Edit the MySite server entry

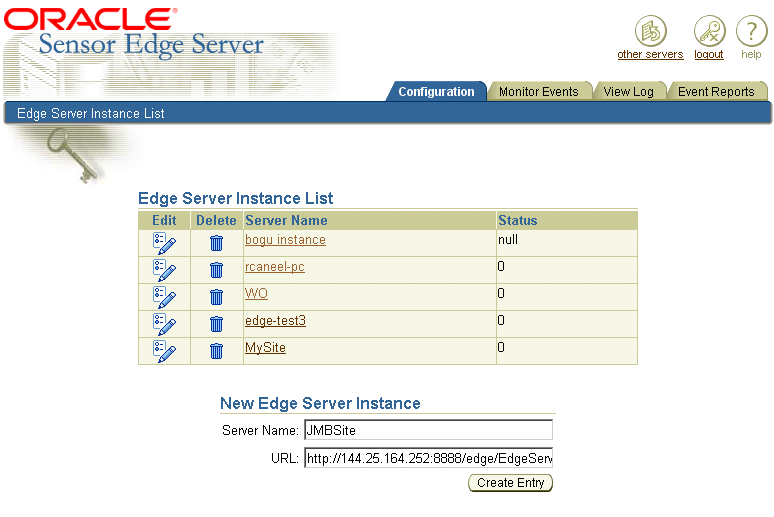coord(164,352)
